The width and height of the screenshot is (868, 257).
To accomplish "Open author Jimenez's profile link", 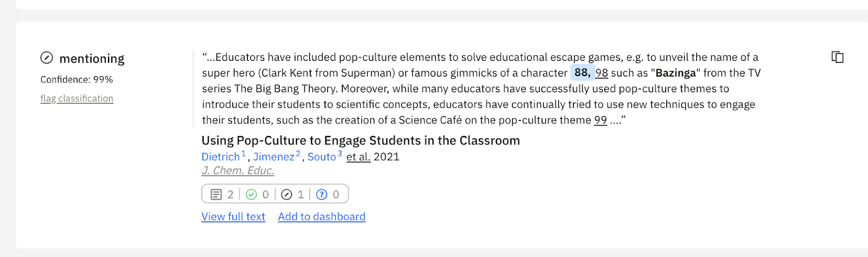I will pyautogui.click(x=273, y=157).
